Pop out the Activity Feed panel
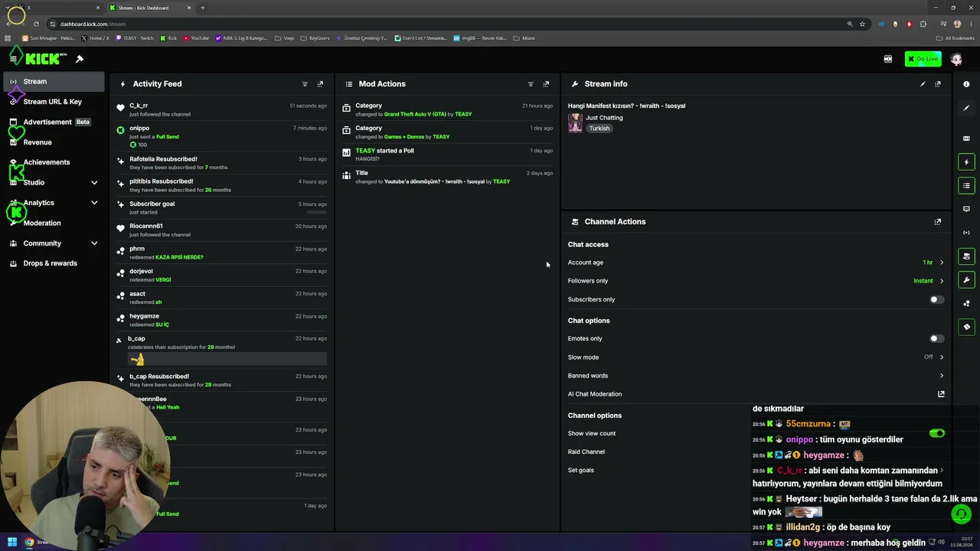 (x=320, y=84)
